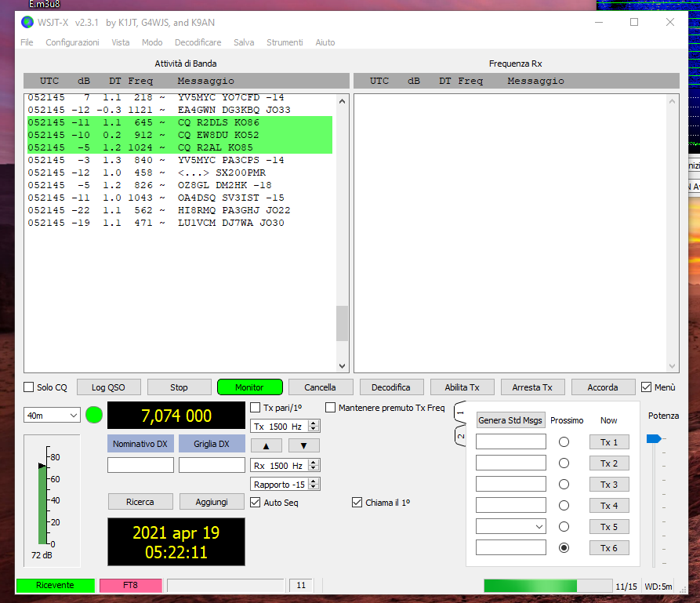Click the down triangle frequency shift button
This screenshot has height=603, width=700.
tap(303, 445)
